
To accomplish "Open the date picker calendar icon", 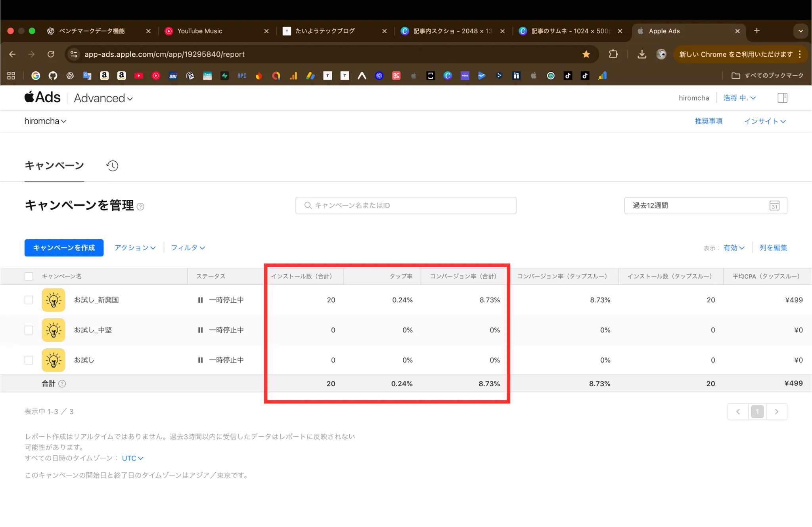I will (775, 205).
